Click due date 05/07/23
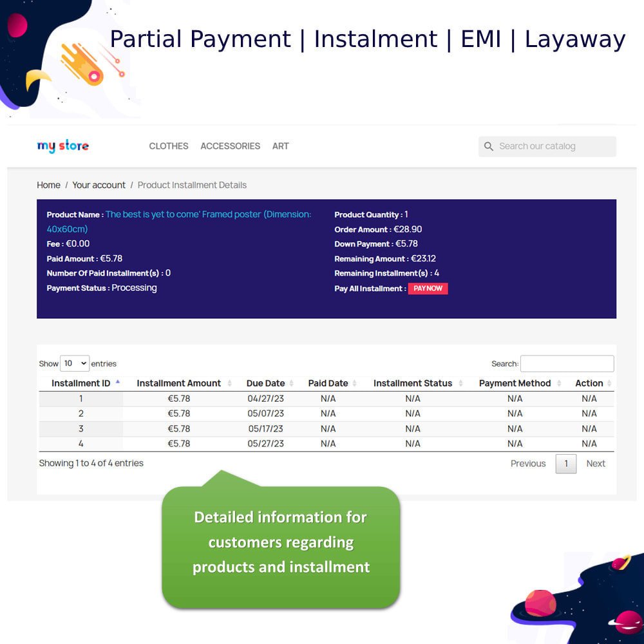 [x=265, y=413]
